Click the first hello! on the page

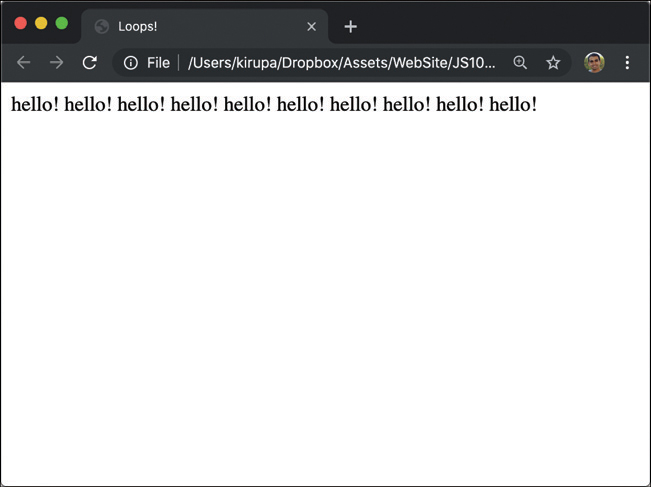pos(34,104)
